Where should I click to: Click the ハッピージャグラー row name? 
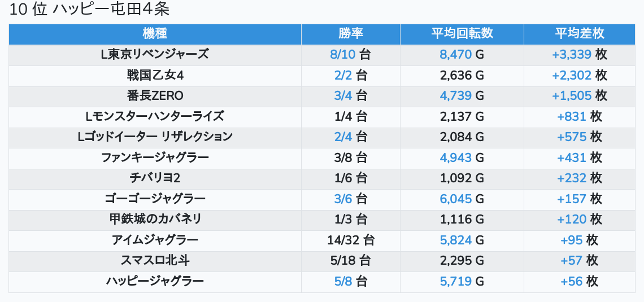[155, 281]
